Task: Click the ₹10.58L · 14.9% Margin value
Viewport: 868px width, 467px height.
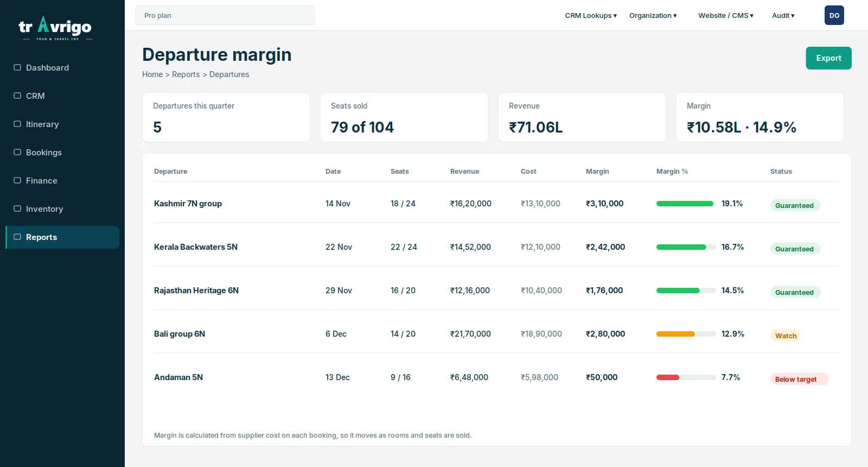Action: pyautogui.click(x=742, y=127)
